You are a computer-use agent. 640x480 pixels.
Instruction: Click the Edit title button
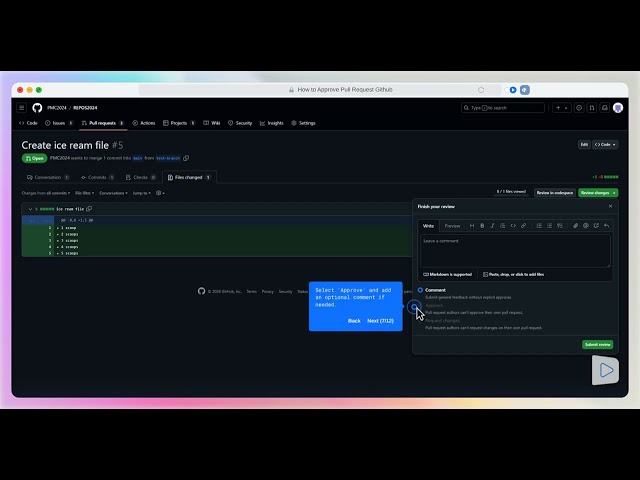(584, 144)
